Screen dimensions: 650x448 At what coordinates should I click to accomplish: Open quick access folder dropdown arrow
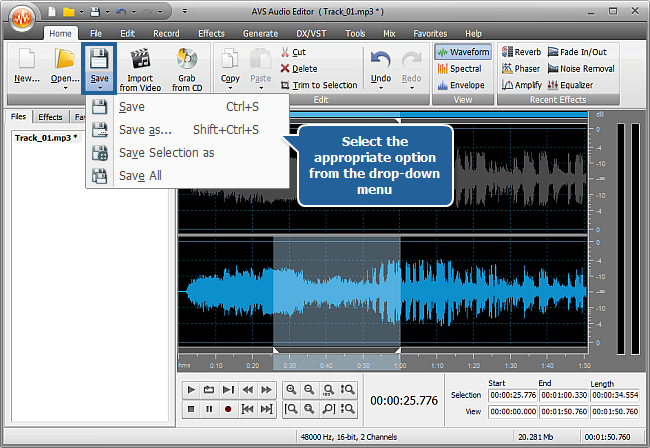point(81,12)
